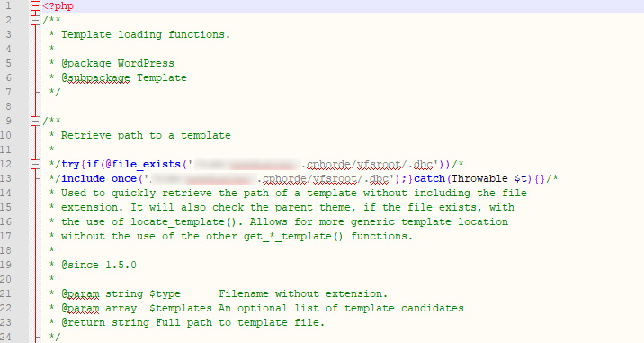Click 'Retrieve path to a template' text
644x343 pixels.
pos(146,135)
